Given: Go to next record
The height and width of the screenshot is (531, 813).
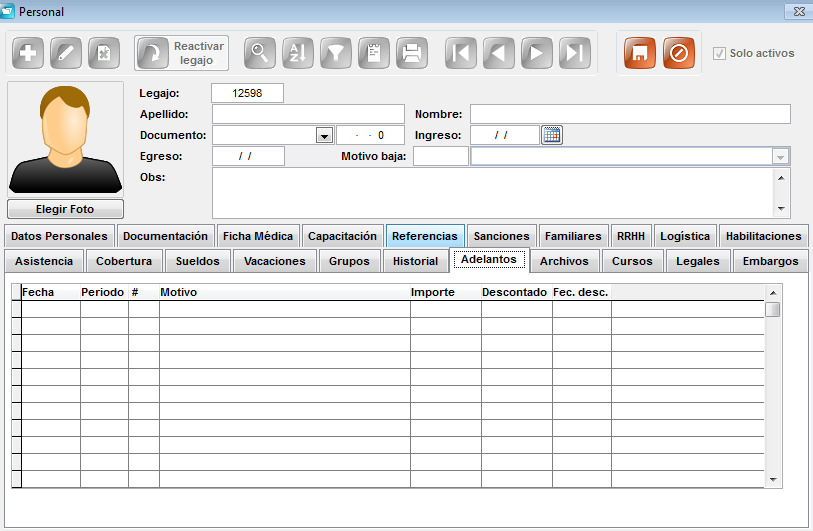Looking at the screenshot, I should pos(537,53).
